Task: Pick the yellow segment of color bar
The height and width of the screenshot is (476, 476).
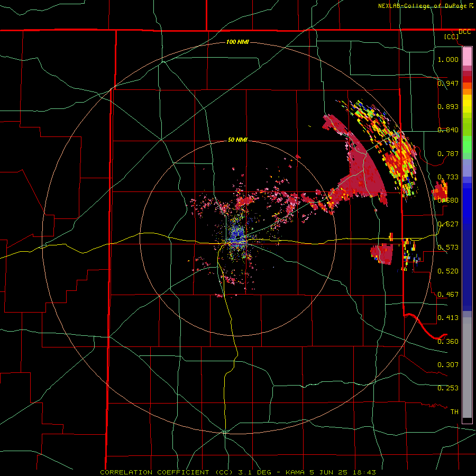Action: 467,104
